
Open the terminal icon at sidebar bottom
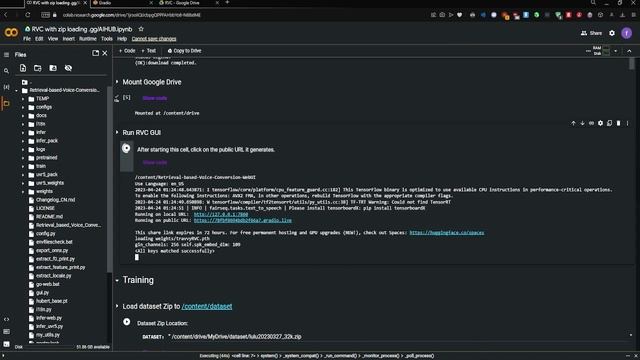6,344
